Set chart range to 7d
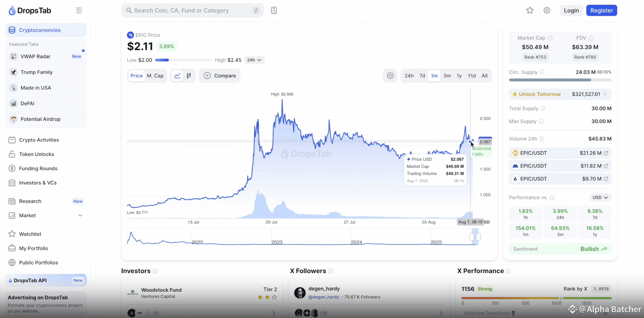 [422, 76]
